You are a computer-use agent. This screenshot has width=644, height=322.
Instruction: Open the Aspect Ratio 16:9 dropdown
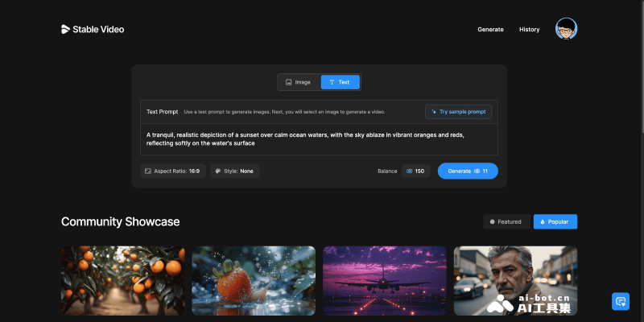[171, 171]
